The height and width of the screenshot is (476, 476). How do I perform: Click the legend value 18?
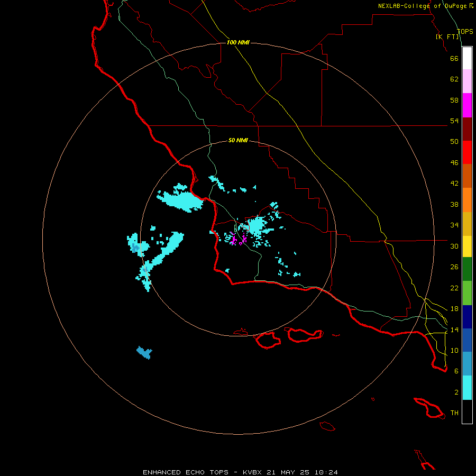coord(454,309)
